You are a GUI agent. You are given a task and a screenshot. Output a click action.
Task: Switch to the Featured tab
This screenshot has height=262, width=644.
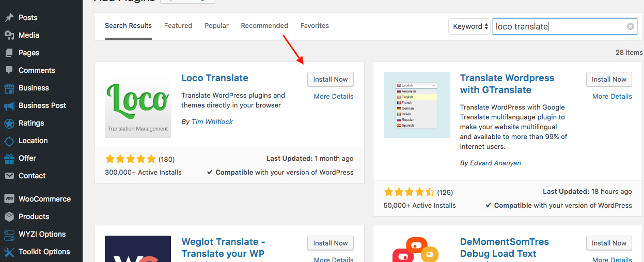178,25
